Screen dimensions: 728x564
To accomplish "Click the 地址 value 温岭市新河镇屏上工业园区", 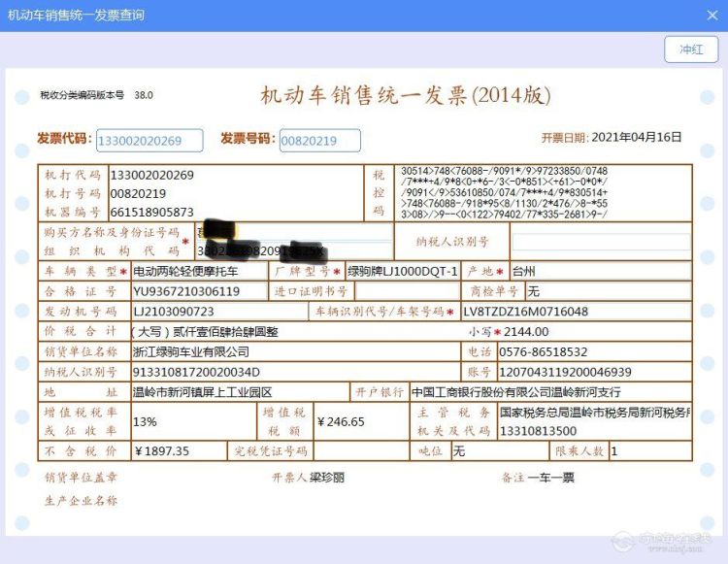I will pyautogui.click(x=203, y=393).
